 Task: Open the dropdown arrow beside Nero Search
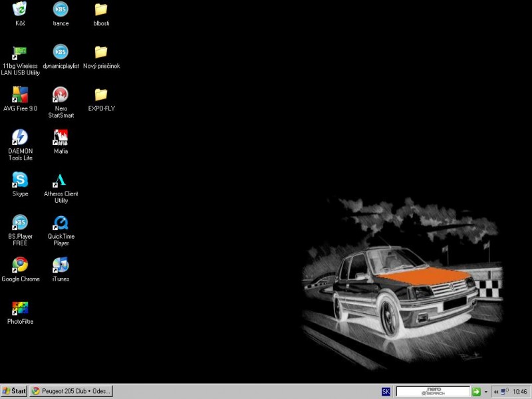coord(486,392)
